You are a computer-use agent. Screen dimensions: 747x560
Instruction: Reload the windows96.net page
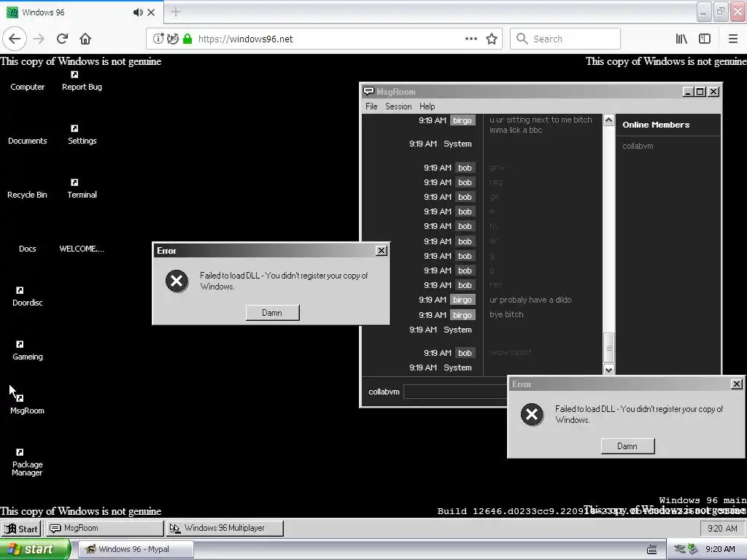(62, 39)
